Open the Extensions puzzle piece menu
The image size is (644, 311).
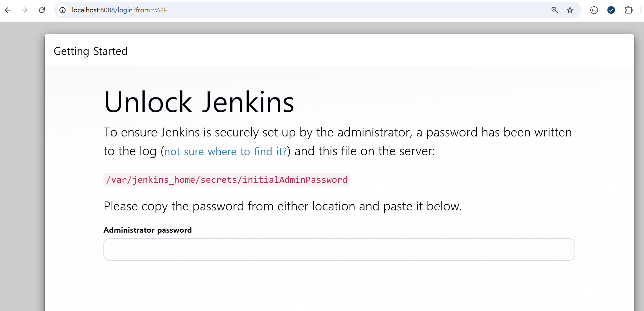pyautogui.click(x=628, y=10)
